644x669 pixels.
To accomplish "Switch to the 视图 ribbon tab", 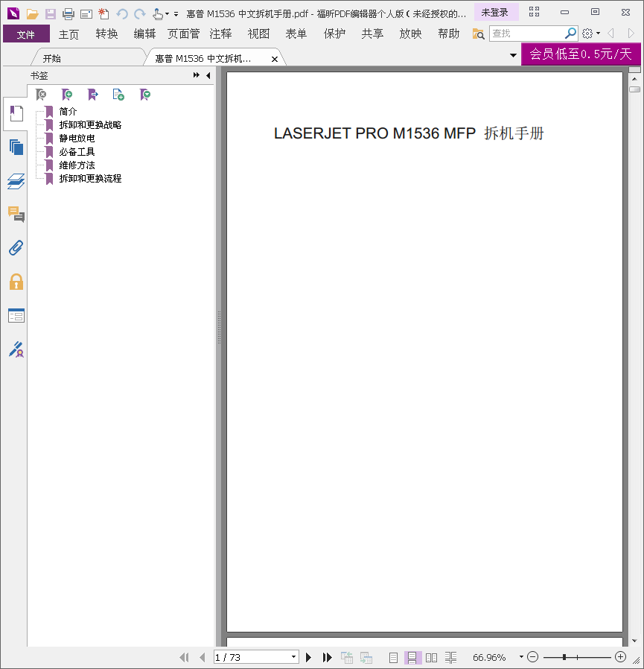I will (x=258, y=34).
